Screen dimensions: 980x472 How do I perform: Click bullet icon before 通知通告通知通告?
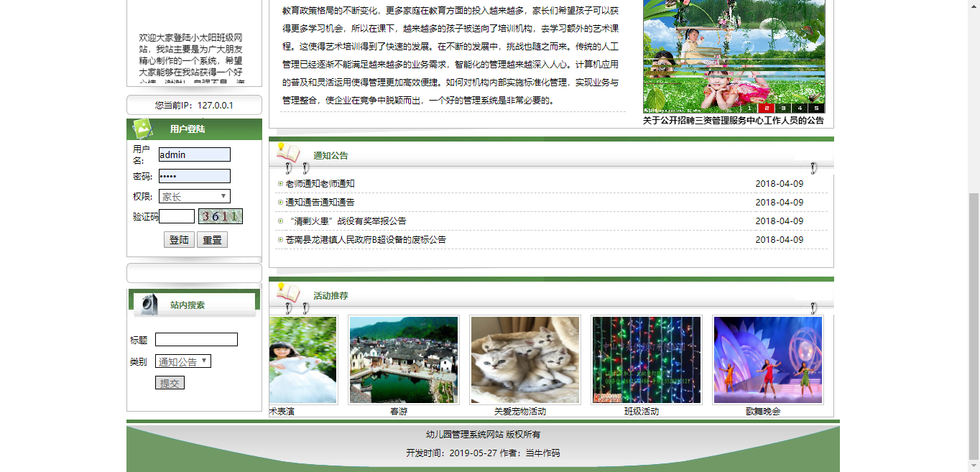[280, 203]
